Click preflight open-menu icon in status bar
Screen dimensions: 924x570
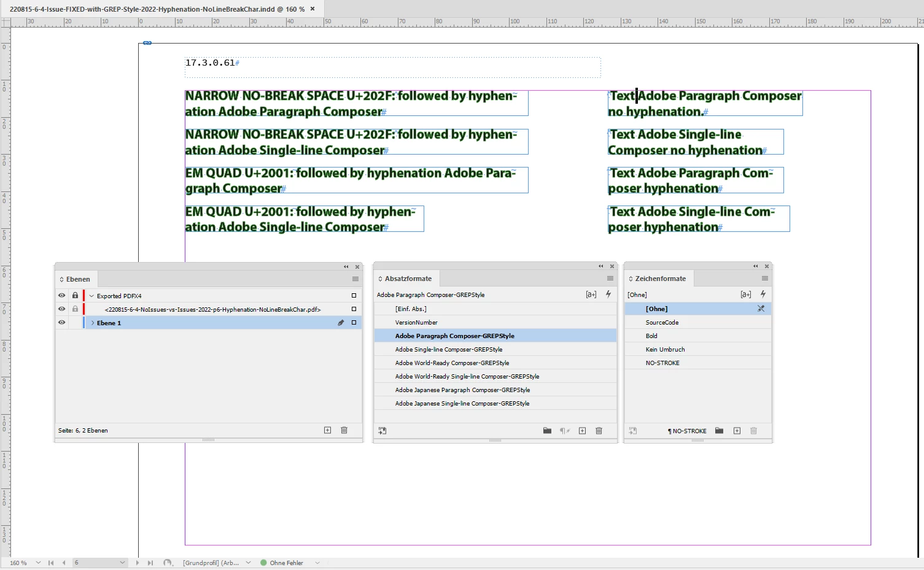(168, 563)
